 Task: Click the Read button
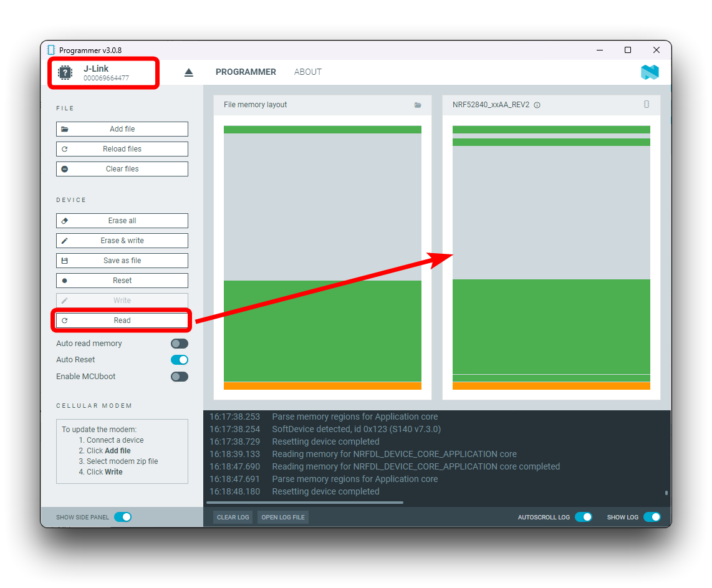122,321
